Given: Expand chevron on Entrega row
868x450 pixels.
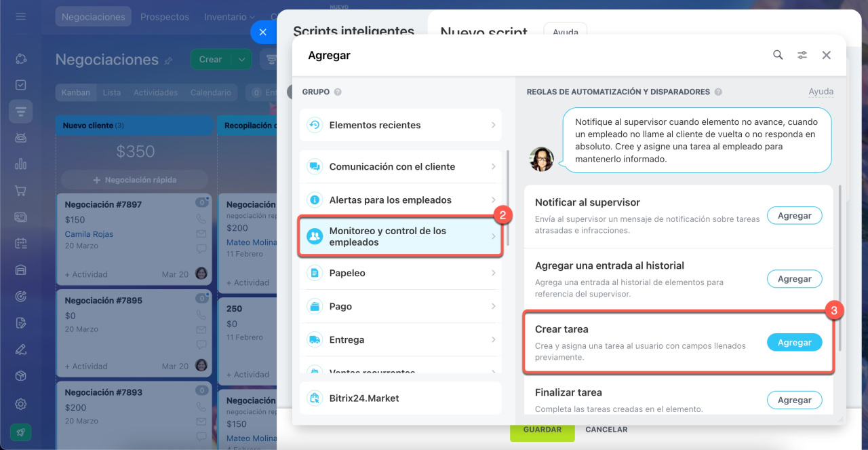Looking at the screenshot, I should pyautogui.click(x=493, y=339).
